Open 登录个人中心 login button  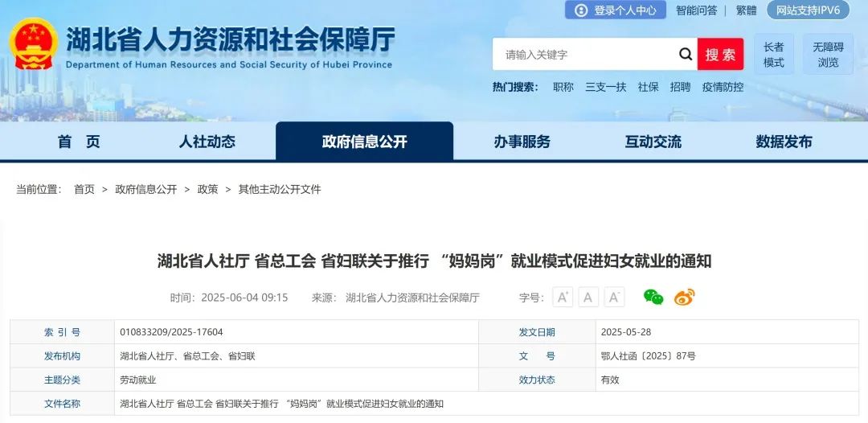616,10
